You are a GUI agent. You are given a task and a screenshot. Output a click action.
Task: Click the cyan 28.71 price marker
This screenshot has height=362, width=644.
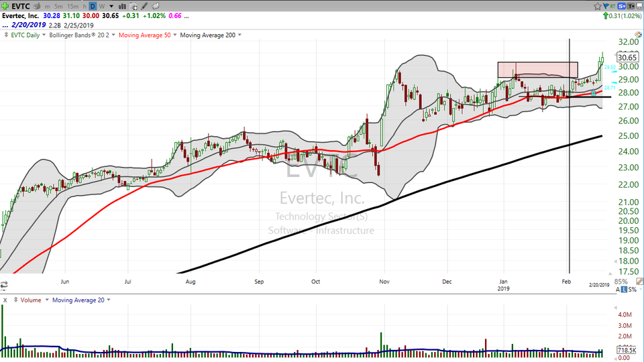tap(610, 88)
